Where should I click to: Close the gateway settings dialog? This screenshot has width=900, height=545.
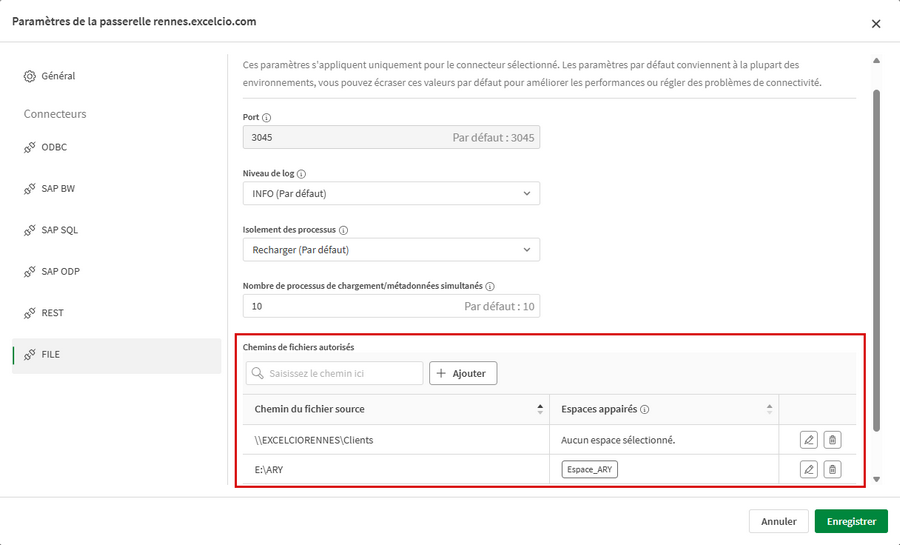[876, 24]
